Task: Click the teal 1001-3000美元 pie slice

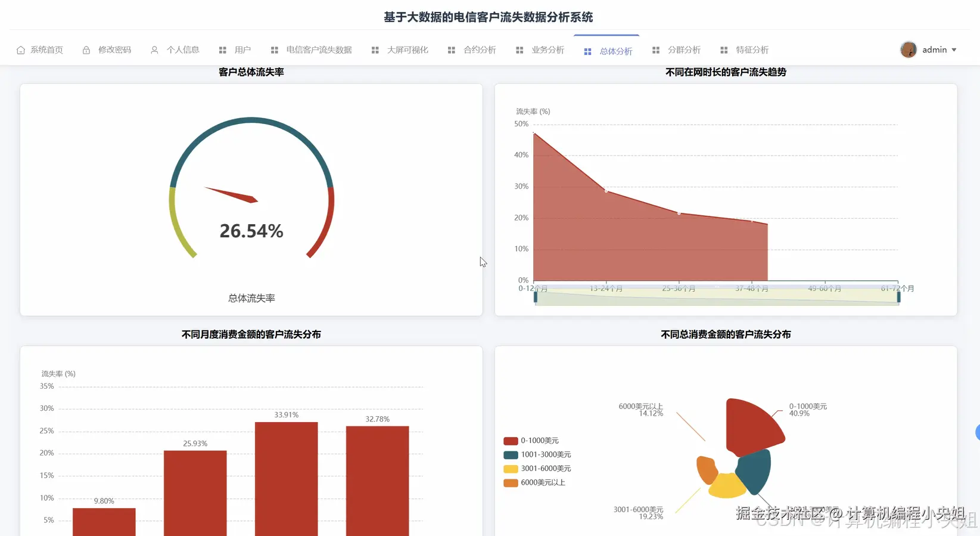Action: (x=755, y=471)
